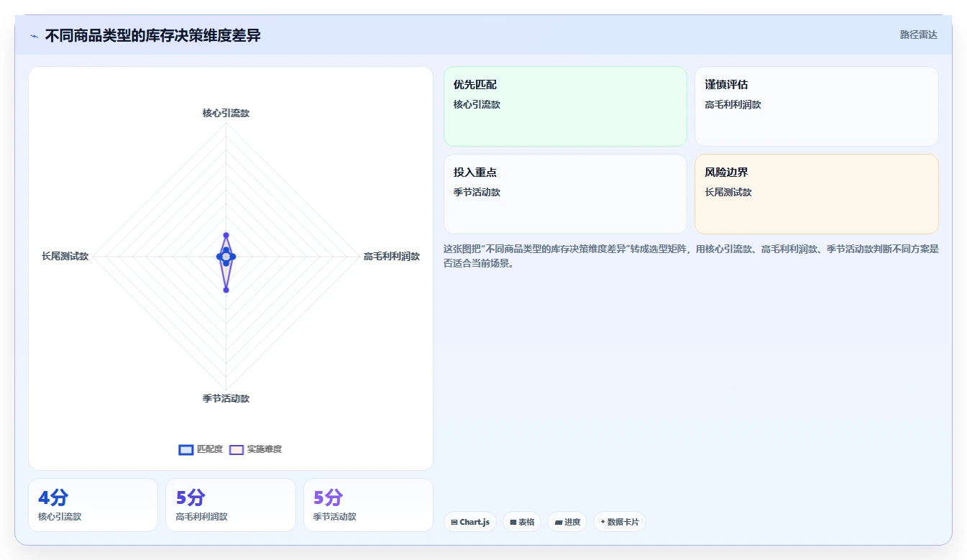
Task: Click the radar axis label 核心引流款 above the chart
Action: [x=226, y=113]
